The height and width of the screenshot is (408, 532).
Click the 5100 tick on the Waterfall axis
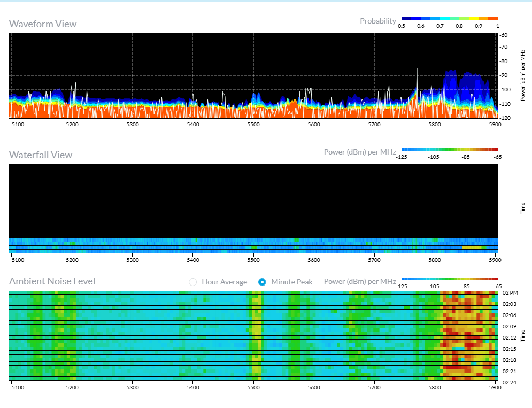pyautogui.click(x=18, y=260)
